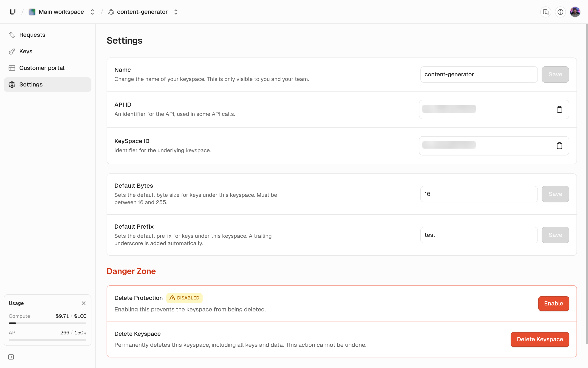Select Settings in the sidebar
Image resolution: width=588 pixels, height=368 pixels.
(x=48, y=84)
